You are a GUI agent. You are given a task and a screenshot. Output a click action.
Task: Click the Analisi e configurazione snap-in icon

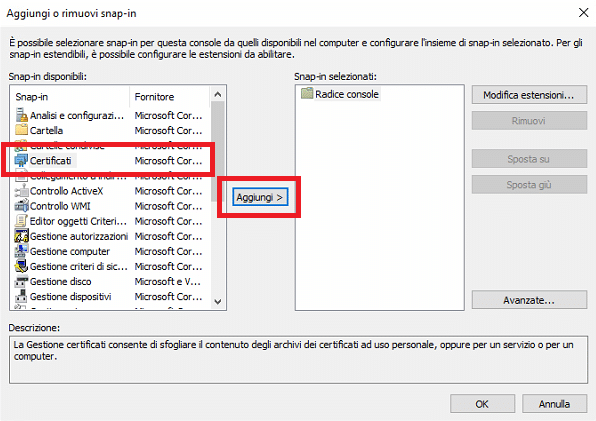point(21,115)
